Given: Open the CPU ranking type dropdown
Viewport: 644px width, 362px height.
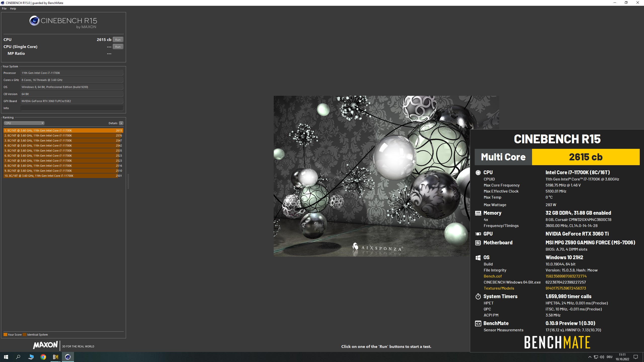Looking at the screenshot, I should coord(24,123).
